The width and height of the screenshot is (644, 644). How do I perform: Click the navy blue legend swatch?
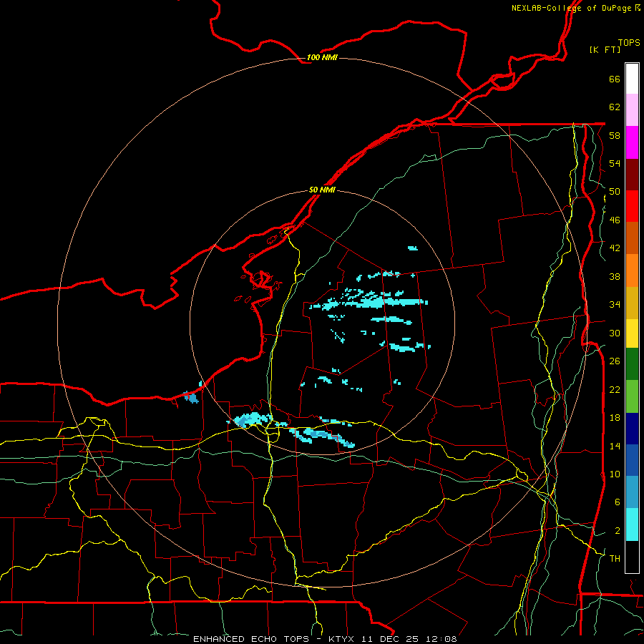pyautogui.click(x=632, y=429)
